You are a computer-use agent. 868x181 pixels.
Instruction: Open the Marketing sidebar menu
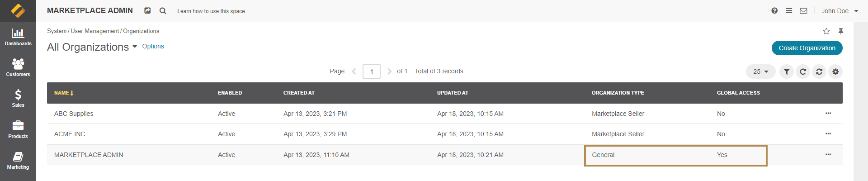point(18,161)
